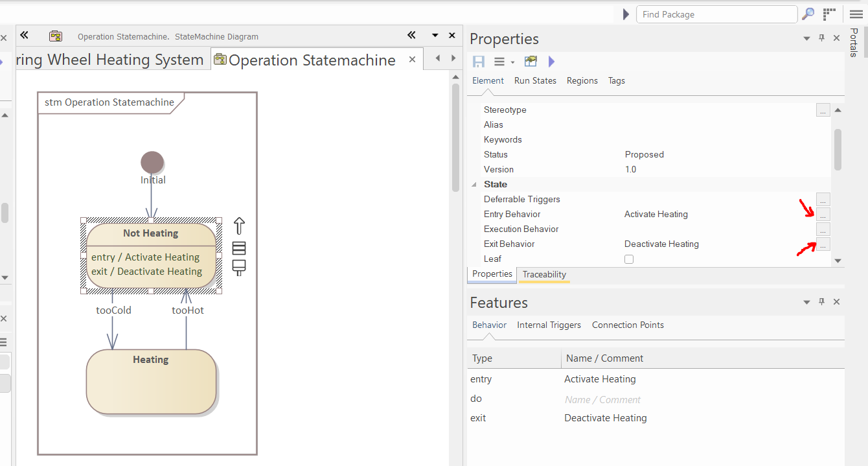Click the features list icon beside Not Heating
The height and width of the screenshot is (466, 868).
click(239, 248)
